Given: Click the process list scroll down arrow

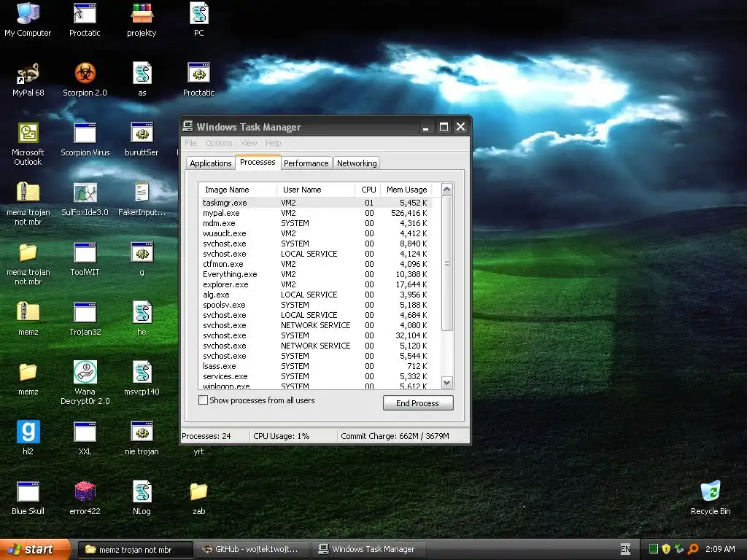Looking at the screenshot, I should (447, 382).
